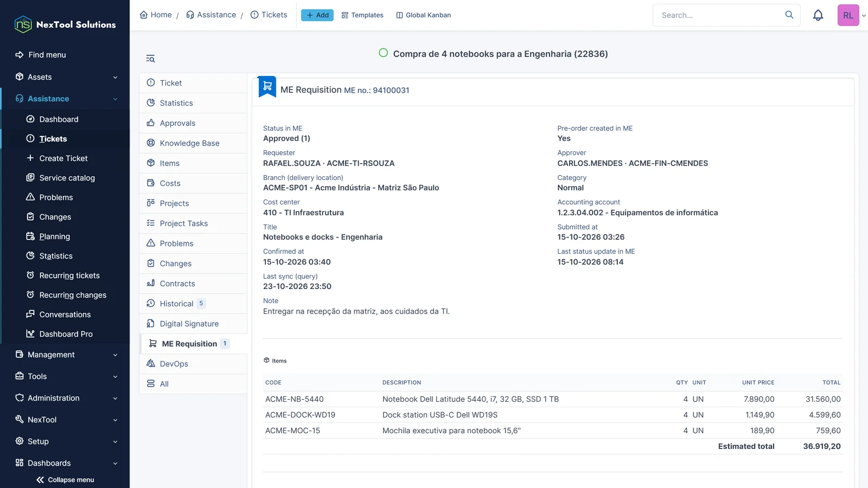Screen dimensions: 868x488
Task: Click the Estimated total value 36.919,20
Action: (x=822, y=446)
